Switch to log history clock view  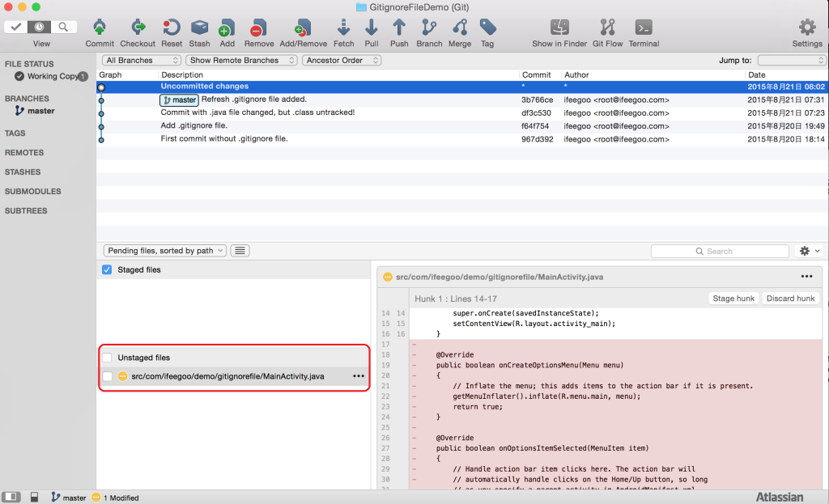(x=39, y=27)
